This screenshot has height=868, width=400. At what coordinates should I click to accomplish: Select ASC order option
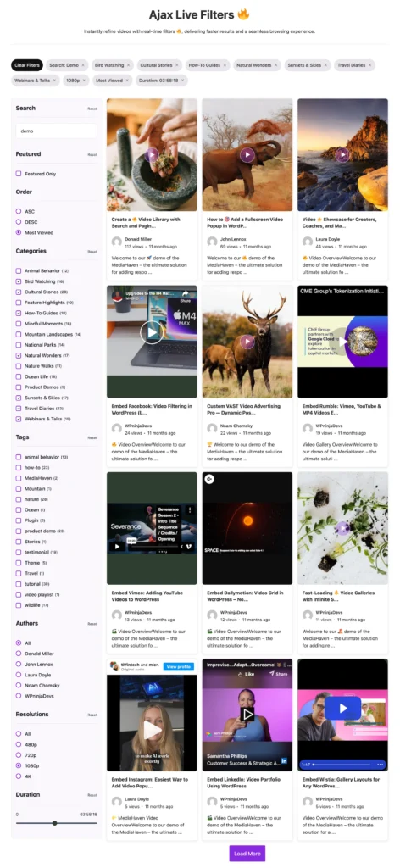[19, 211]
